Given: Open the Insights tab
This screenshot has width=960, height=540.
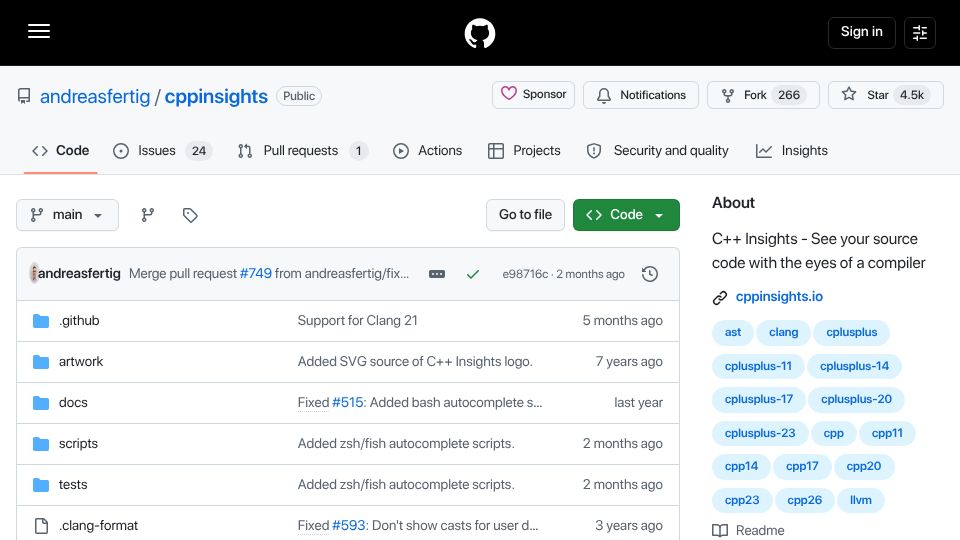Looking at the screenshot, I should (792, 151).
